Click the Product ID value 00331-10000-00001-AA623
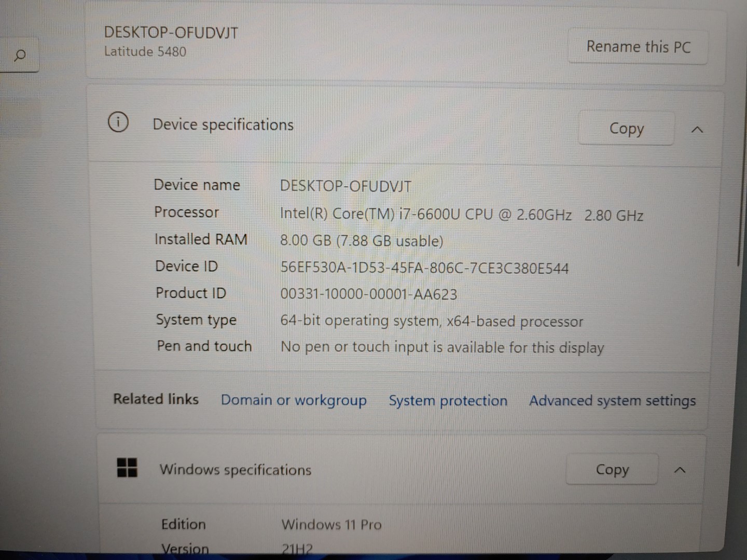Viewport: 747px width, 560px height. [x=369, y=294]
